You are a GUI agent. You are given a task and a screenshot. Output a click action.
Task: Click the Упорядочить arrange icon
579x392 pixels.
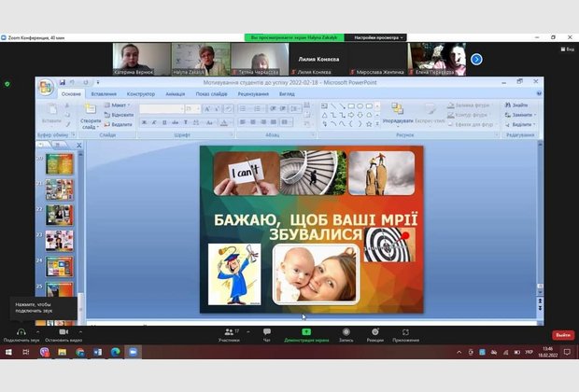[397, 110]
